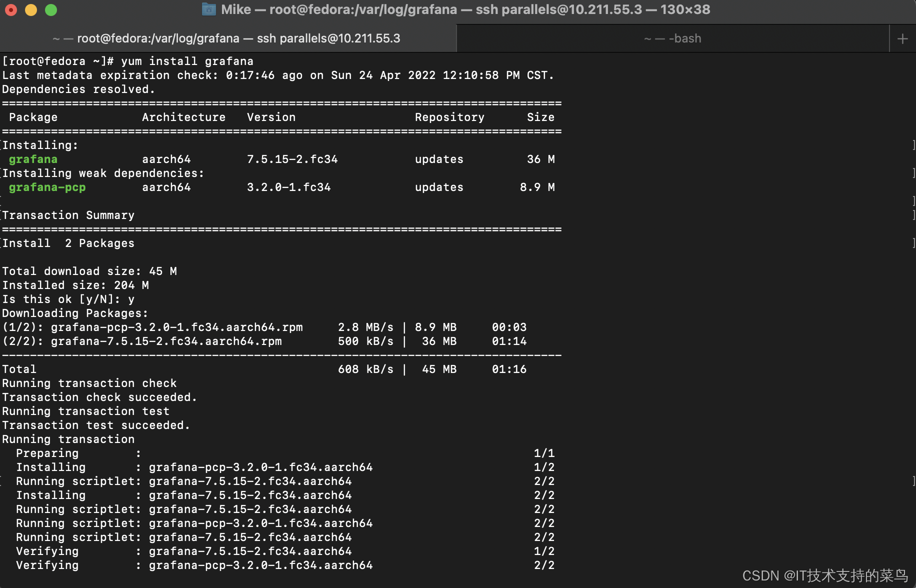This screenshot has height=588, width=916.
Task: Click the '8.9 M' size value
Action: tap(537, 187)
